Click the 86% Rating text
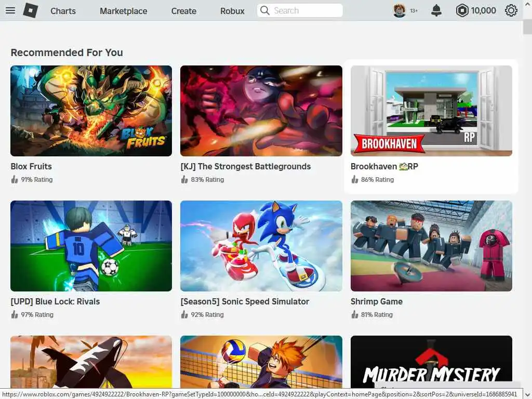Screen dimensions: 532x399 click(x=377, y=179)
